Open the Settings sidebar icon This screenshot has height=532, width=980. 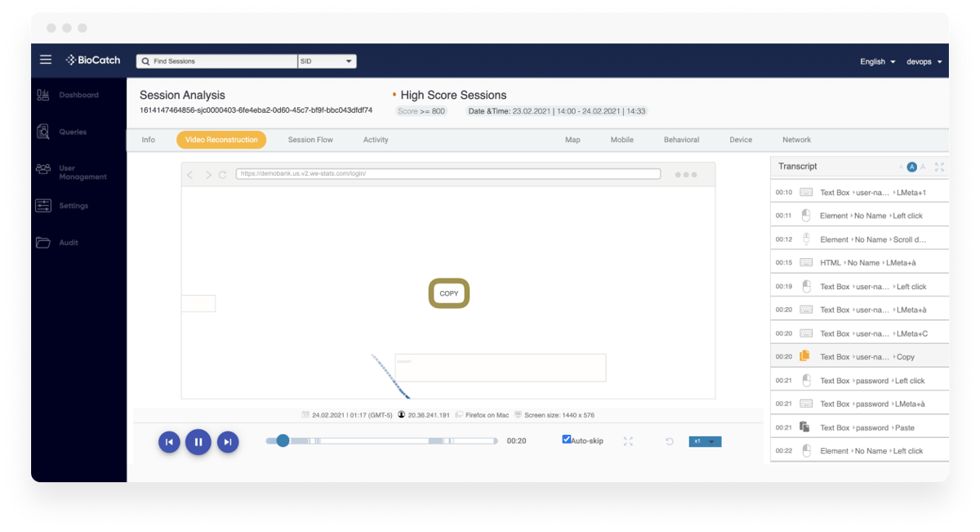(43, 206)
